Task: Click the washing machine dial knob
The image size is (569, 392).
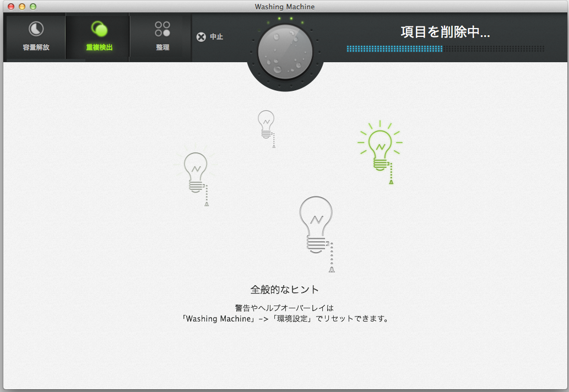Action: tap(285, 52)
